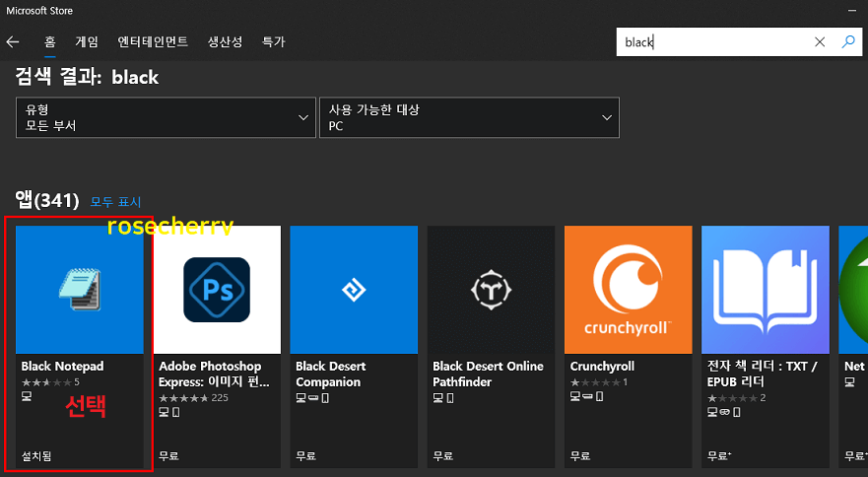Go back using the back arrow

click(13, 42)
